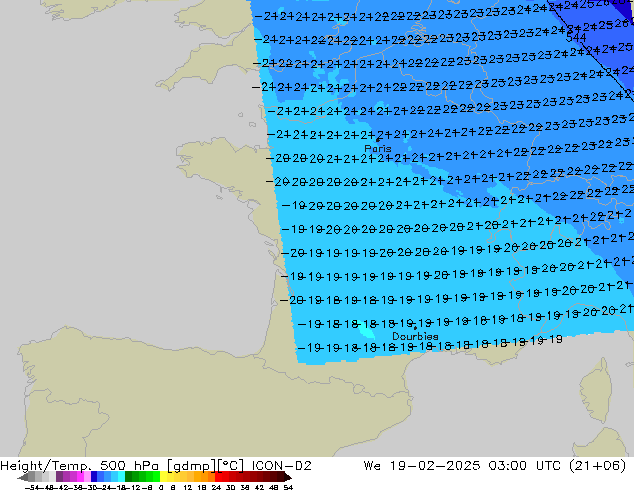
Task: Click the dark right arrow of colorbar
Action: click(x=288, y=477)
